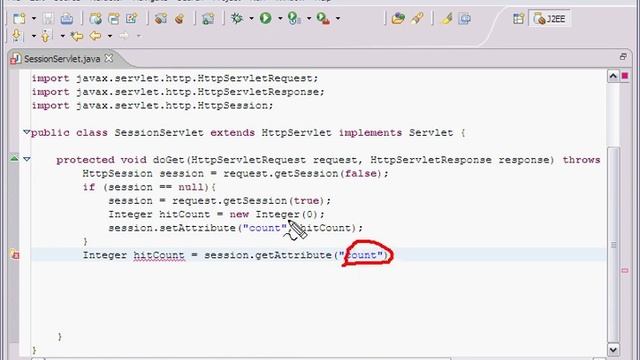
Task: Close the SessionServlet.java tab
Action: 109,58
